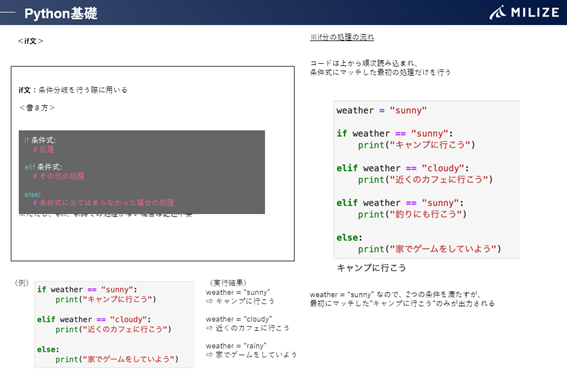
Task: Click the text '条件式にマッチした最初の処理だけを行う'
Action: coord(380,72)
